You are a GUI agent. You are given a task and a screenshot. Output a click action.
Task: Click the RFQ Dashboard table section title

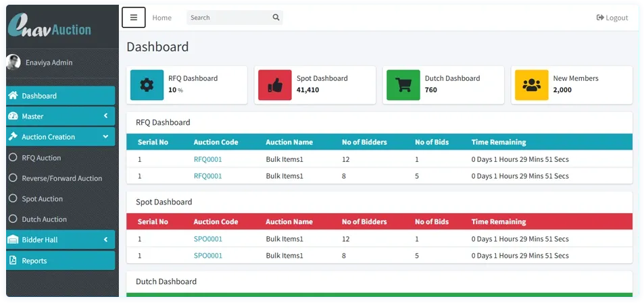(163, 122)
